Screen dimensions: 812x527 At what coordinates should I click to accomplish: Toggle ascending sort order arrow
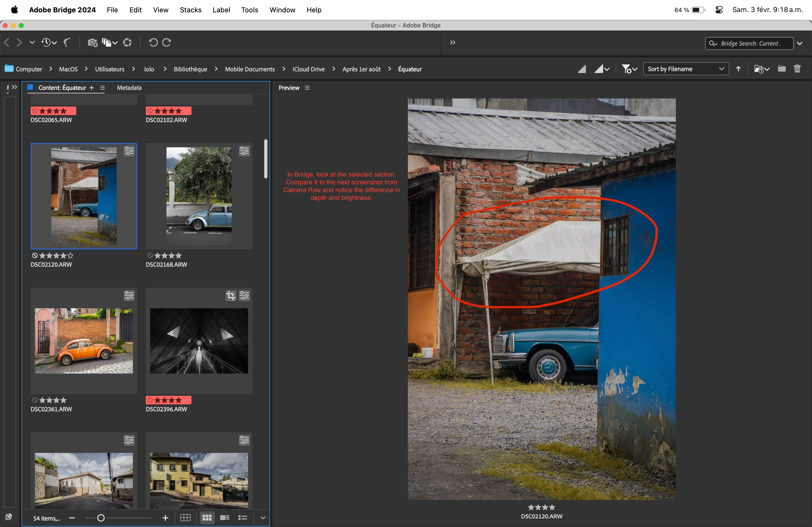[738, 69]
